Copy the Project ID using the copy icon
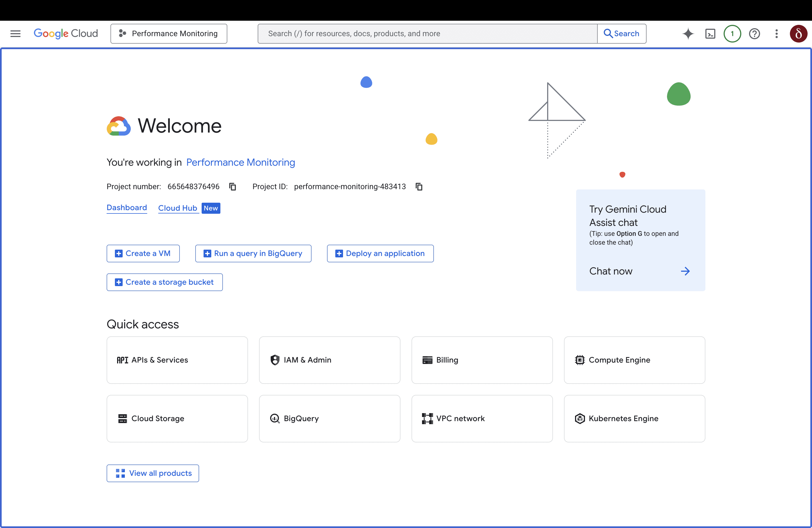The height and width of the screenshot is (528, 812). pos(419,187)
